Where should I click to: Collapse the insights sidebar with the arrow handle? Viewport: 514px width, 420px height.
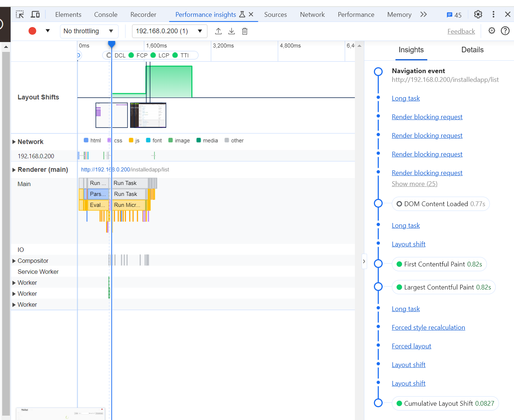(364, 261)
